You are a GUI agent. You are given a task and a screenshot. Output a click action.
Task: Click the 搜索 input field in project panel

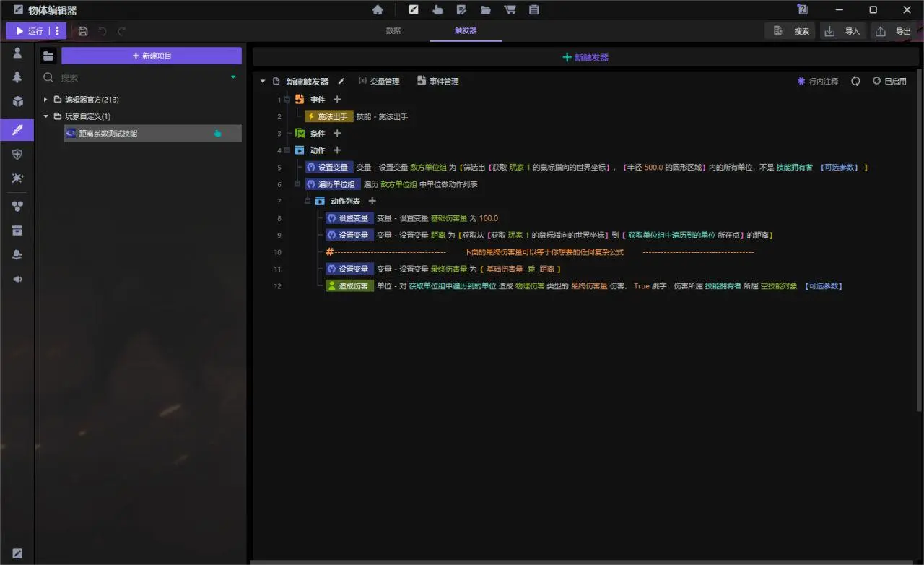pyautogui.click(x=137, y=77)
